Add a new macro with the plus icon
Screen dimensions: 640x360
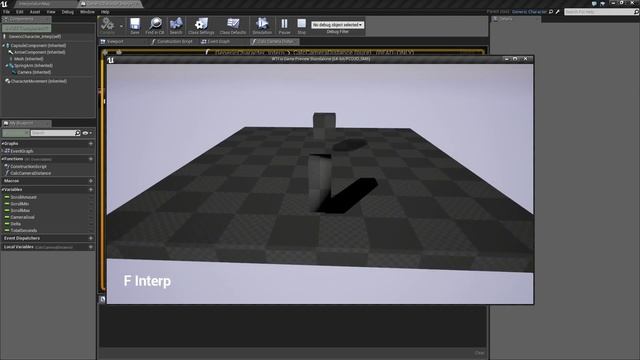91,181
